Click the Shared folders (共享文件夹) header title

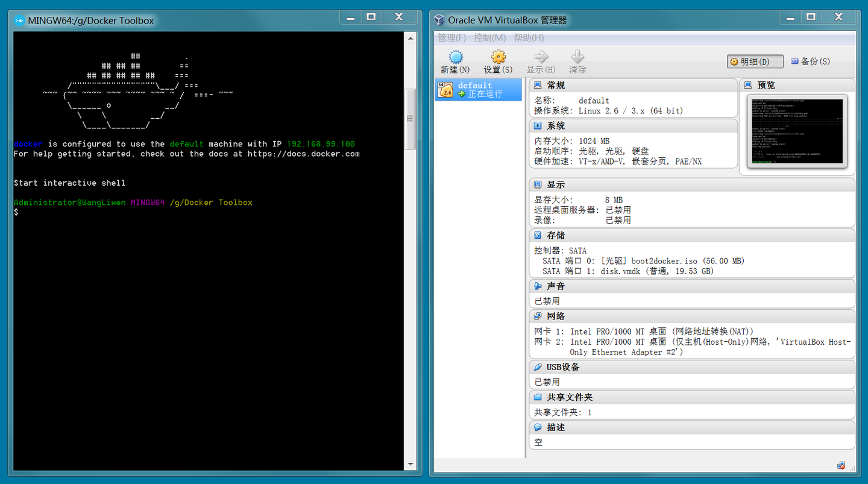click(570, 397)
